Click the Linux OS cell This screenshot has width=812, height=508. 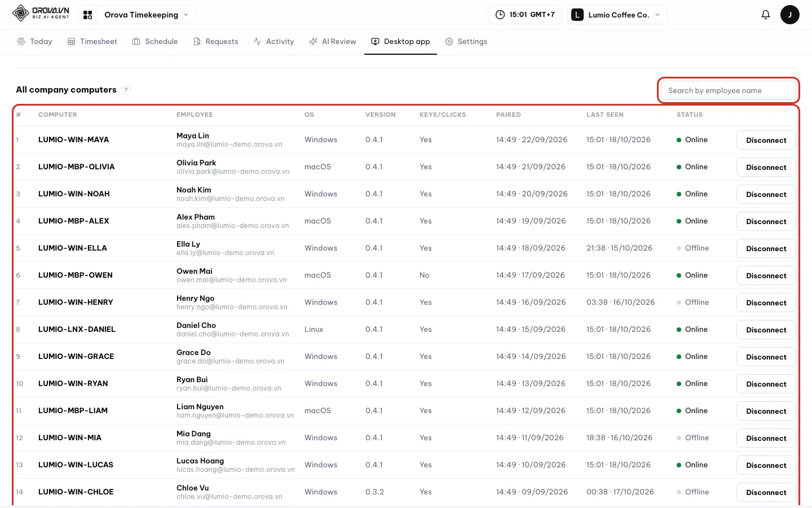(314, 329)
